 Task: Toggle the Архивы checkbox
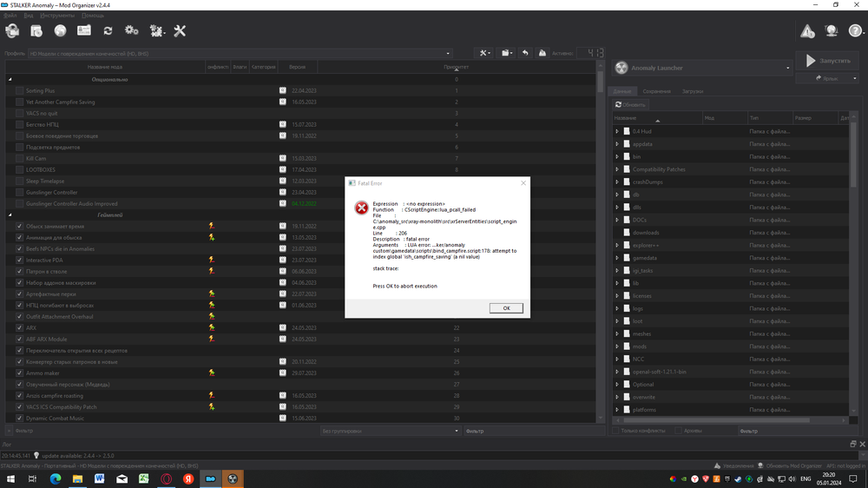click(678, 431)
